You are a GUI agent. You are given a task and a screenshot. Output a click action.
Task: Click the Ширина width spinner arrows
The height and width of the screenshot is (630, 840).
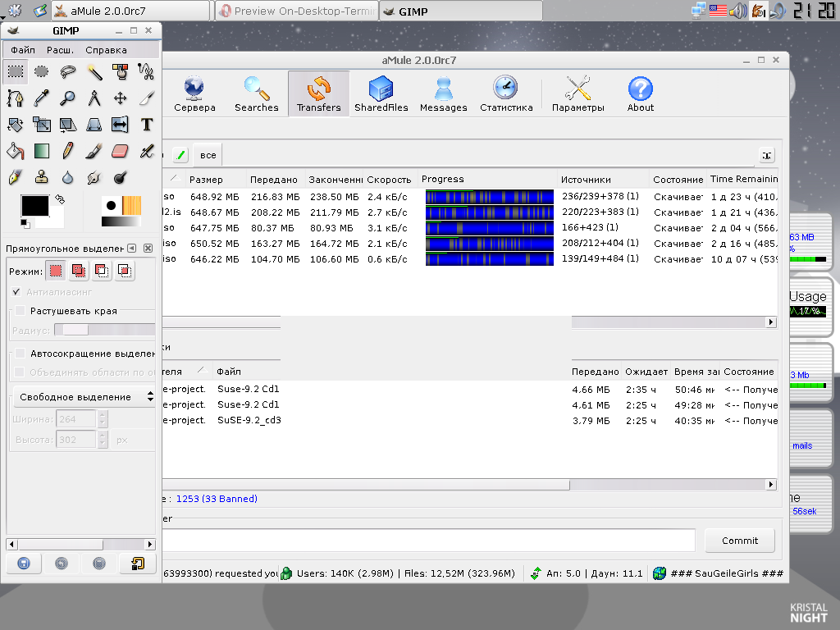(x=103, y=419)
